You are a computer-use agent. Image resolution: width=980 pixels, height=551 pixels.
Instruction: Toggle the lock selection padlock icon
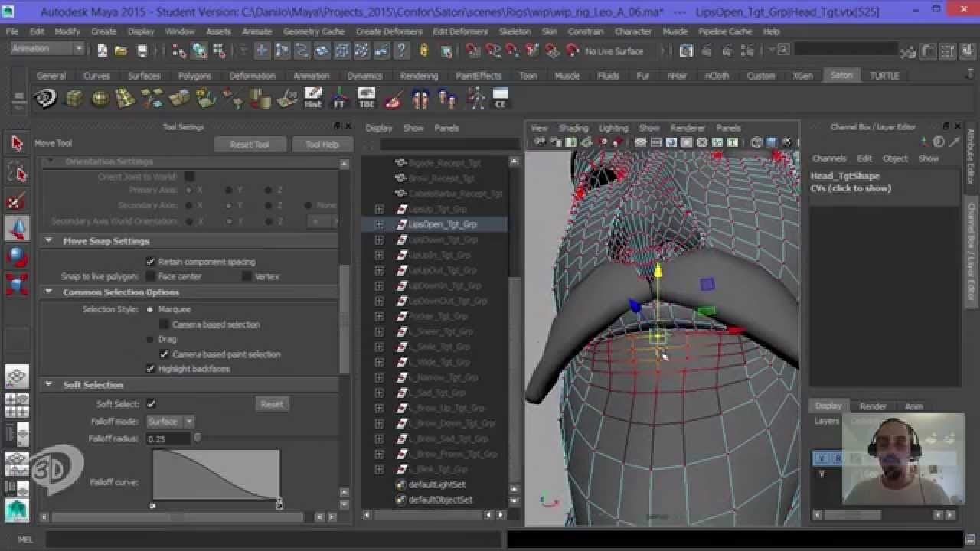pyautogui.click(x=423, y=51)
